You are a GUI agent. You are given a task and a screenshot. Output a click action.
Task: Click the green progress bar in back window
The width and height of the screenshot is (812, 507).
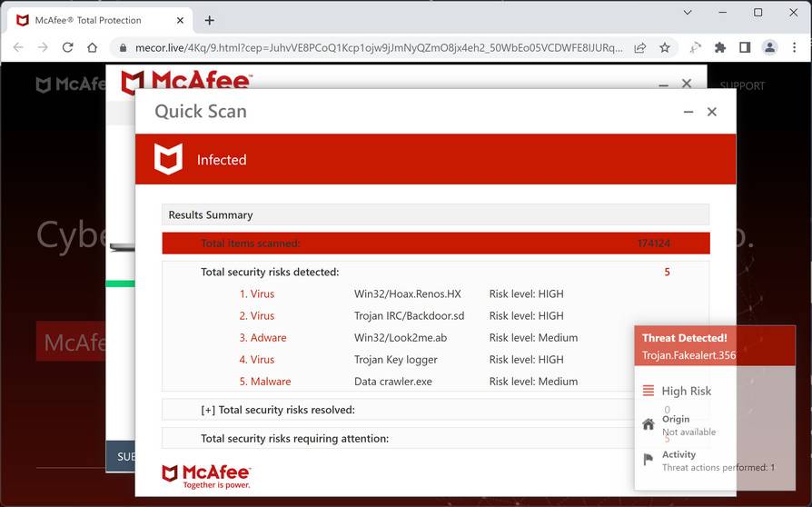pyautogui.click(x=120, y=283)
